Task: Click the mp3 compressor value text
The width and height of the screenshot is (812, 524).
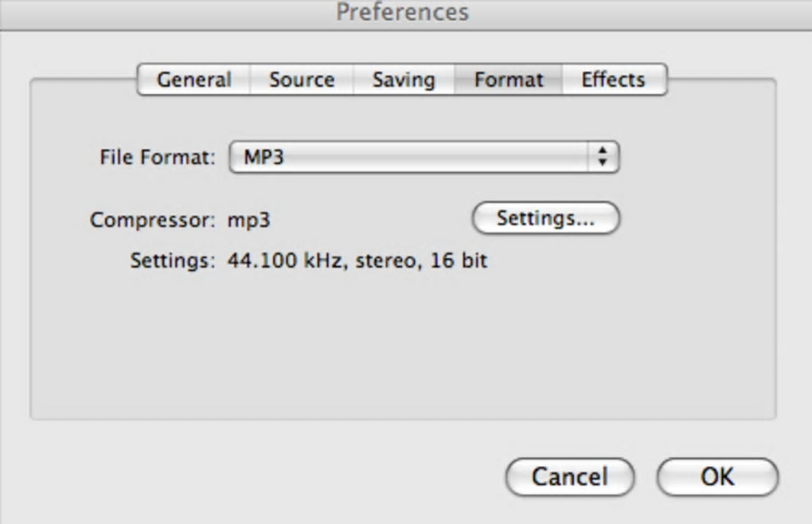Action: 249,220
